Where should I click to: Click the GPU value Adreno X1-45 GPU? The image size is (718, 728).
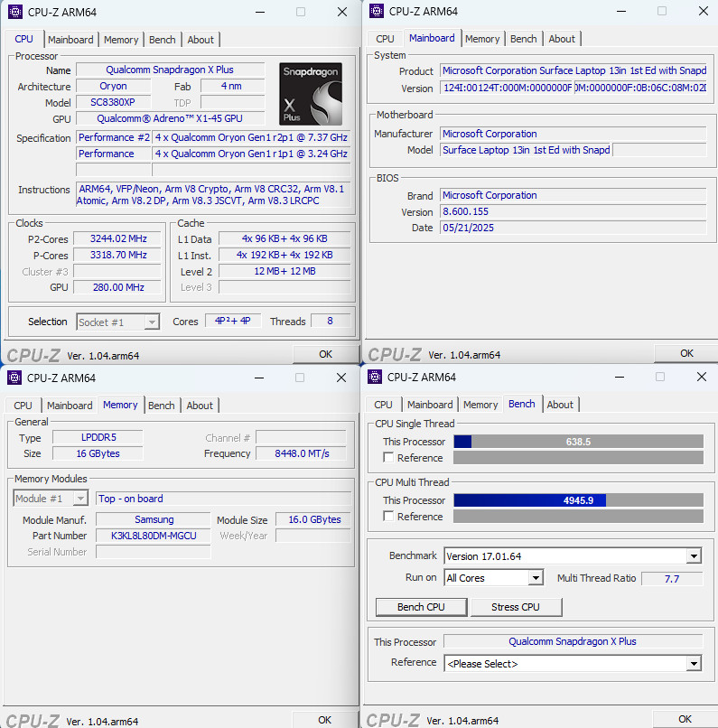point(170,118)
